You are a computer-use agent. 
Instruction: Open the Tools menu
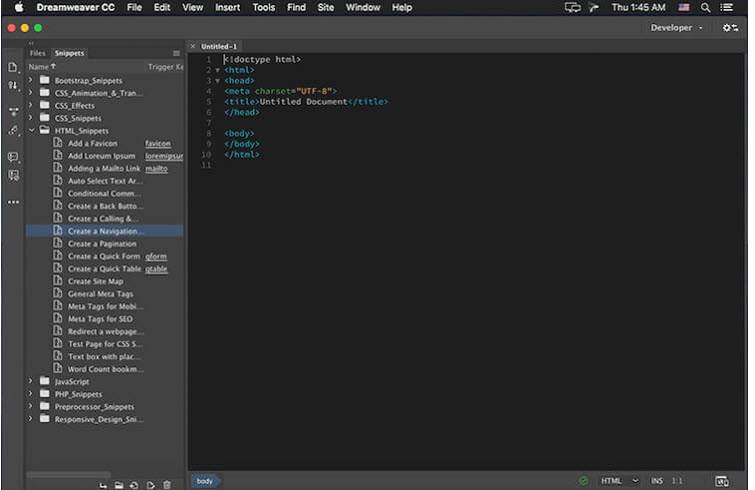pos(264,7)
